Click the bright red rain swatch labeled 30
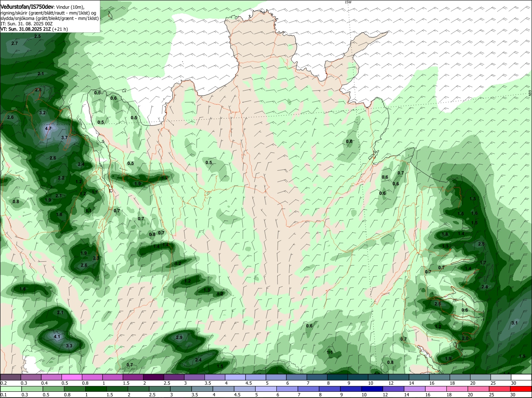This screenshot has width=532, height=398. [x=522, y=389]
